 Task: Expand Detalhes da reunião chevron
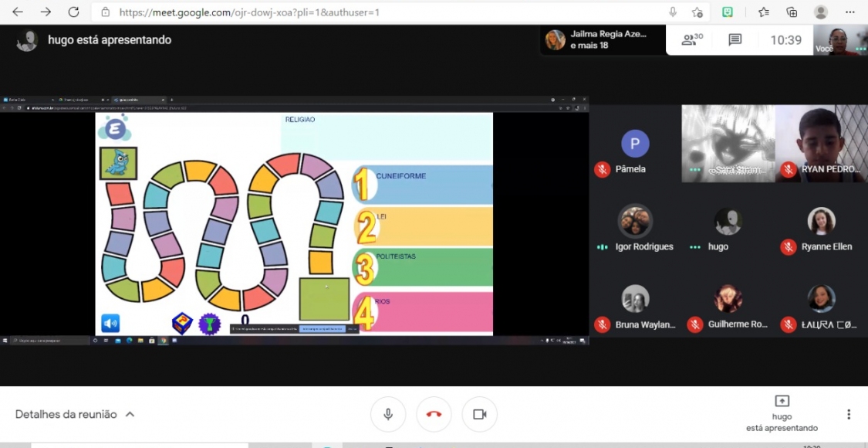click(130, 415)
